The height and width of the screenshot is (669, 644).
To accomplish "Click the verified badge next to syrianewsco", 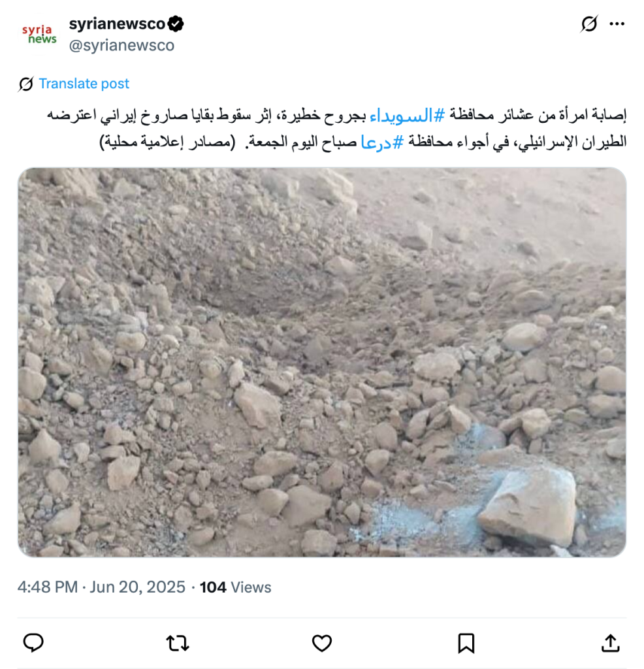I will pos(176,24).
